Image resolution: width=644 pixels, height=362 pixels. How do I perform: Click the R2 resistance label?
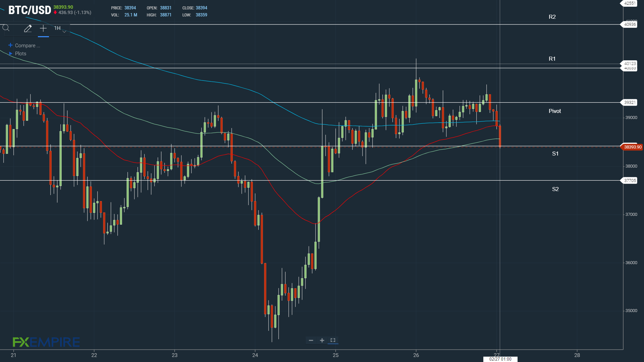(552, 17)
